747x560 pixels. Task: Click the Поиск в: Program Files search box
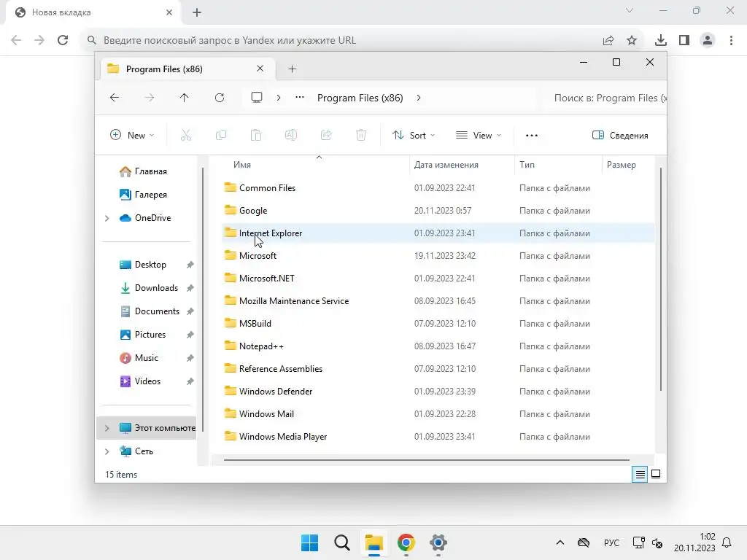pos(605,98)
